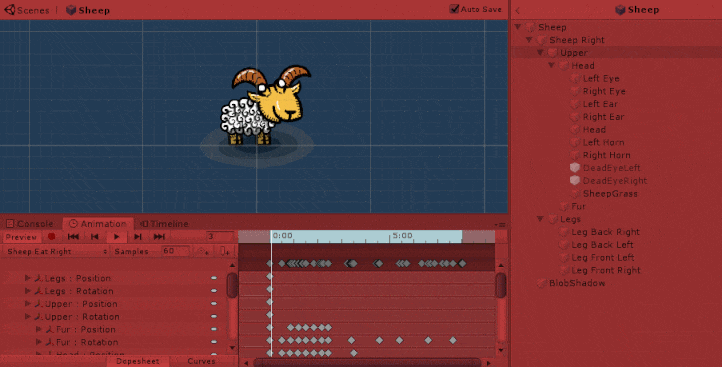Click the record keyframe red button
This screenshot has height=367, width=722.
pos(52,237)
